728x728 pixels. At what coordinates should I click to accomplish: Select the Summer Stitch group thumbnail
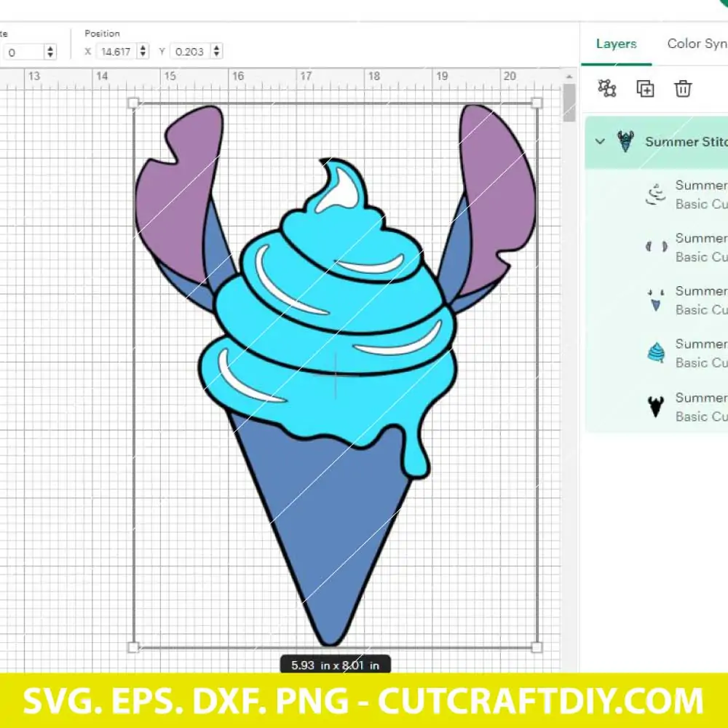(x=625, y=141)
